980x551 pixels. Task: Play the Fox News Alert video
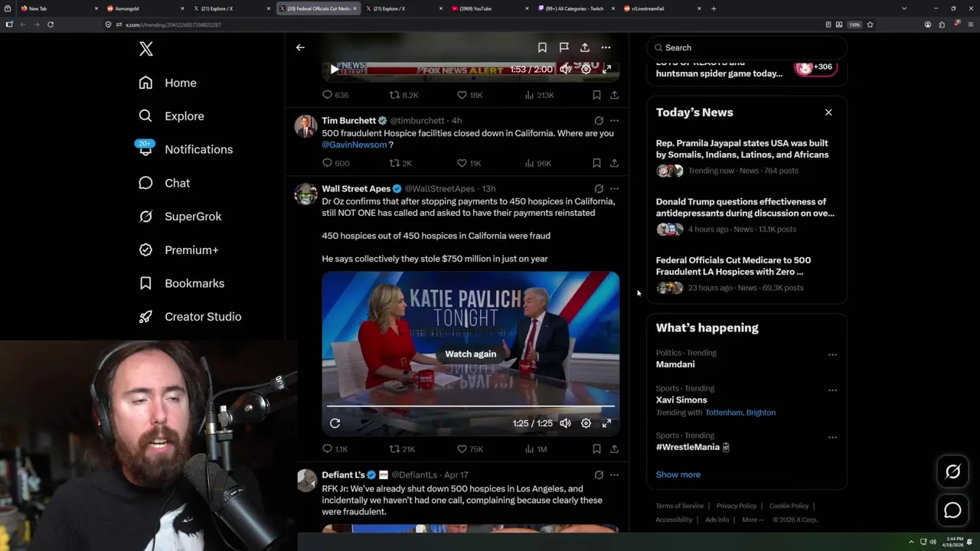click(335, 70)
